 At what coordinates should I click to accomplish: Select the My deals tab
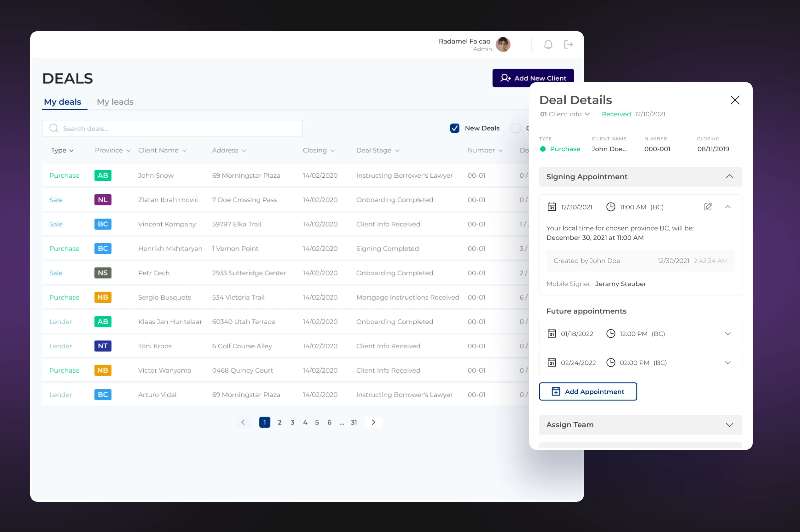(x=63, y=102)
